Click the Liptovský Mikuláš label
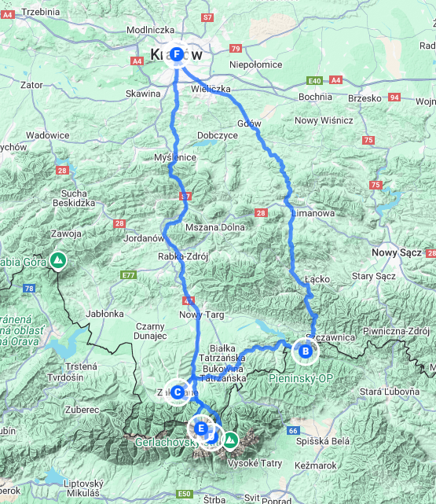Screen dimensions: 436x504 point(83,488)
